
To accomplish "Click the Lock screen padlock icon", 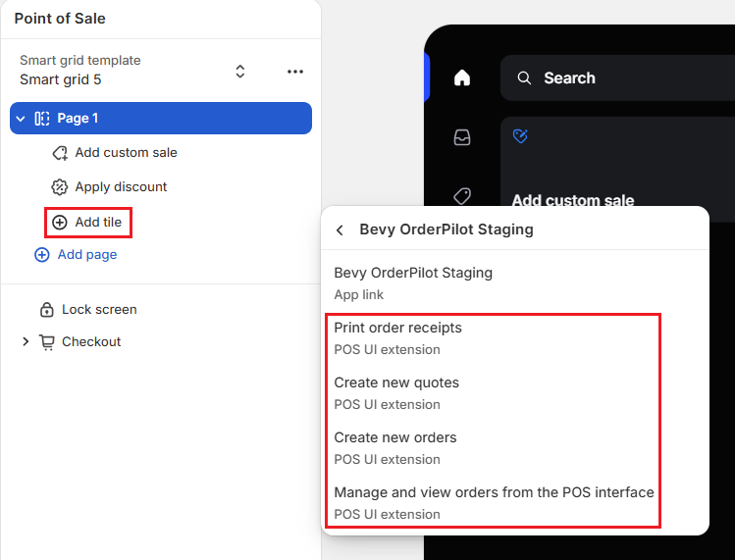I will [x=46, y=310].
